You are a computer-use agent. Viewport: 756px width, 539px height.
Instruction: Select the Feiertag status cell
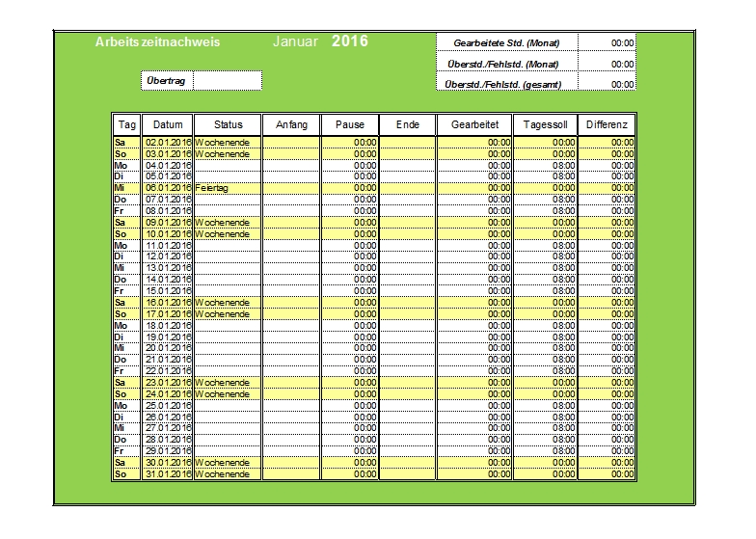click(228, 188)
